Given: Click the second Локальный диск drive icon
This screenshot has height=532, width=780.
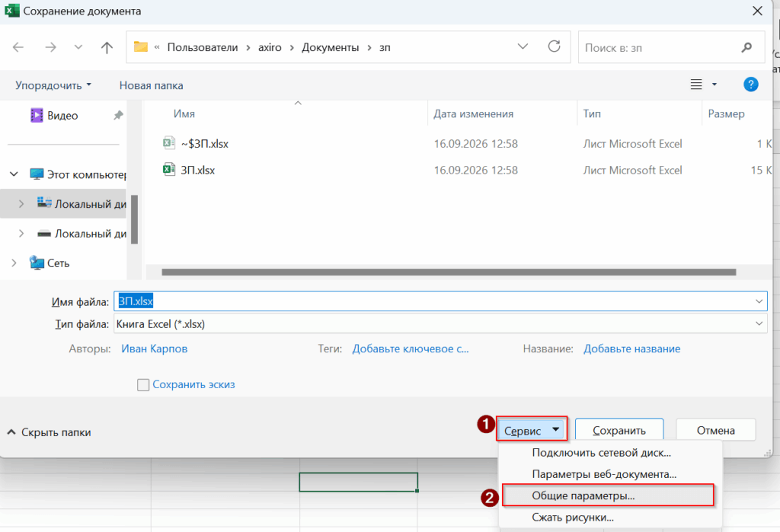Looking at the screenshot, I should pyautogui.click(x=44, y=233).
